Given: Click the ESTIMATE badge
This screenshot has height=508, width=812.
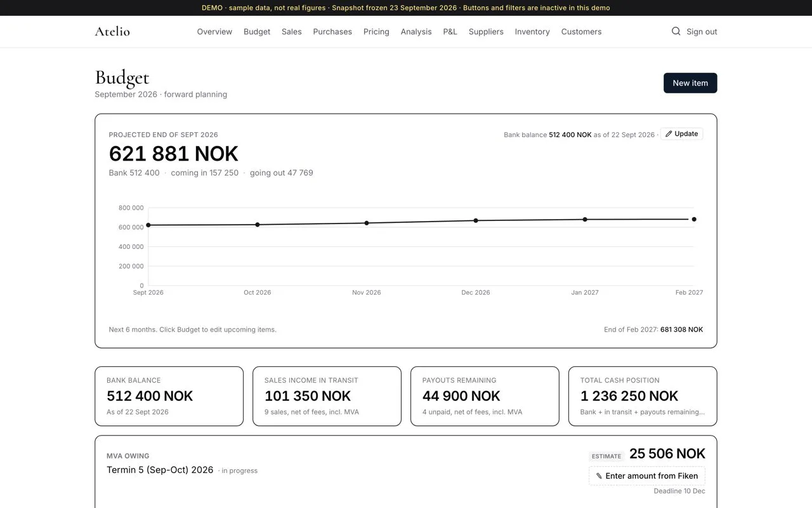Looking at the screenshot, I should pos(606,456).
